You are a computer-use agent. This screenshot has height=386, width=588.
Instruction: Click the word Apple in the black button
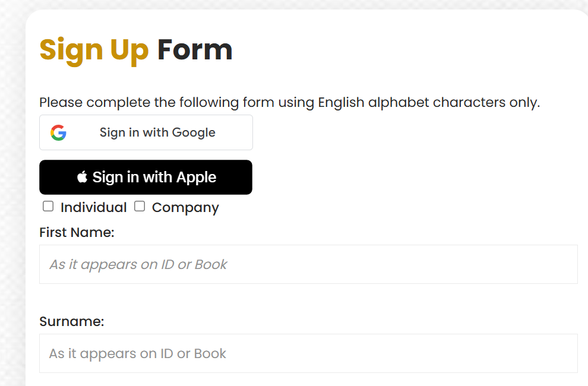tap(197, 178)
